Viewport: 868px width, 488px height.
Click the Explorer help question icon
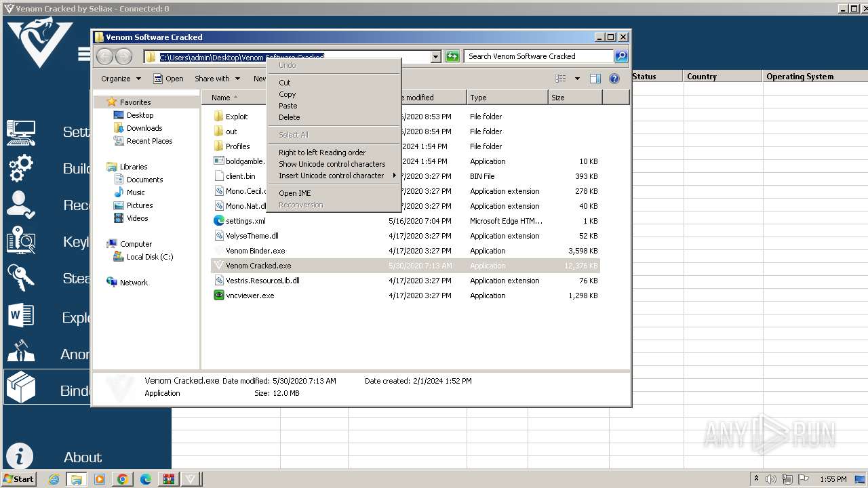click(614, 79)
